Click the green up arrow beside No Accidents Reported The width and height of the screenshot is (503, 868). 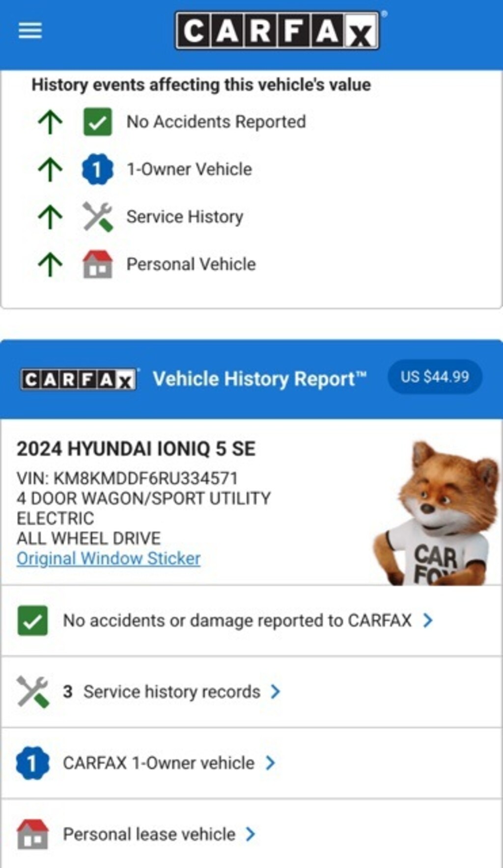coord(50,122)
